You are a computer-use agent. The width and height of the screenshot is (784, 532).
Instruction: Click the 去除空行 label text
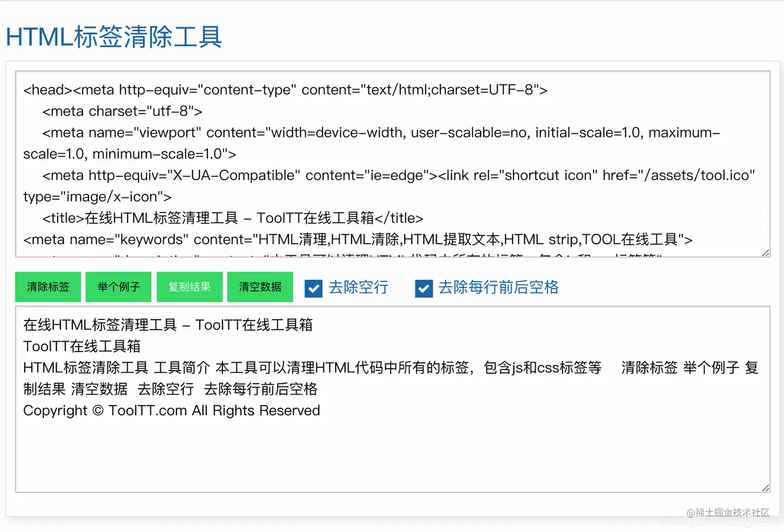358,287
